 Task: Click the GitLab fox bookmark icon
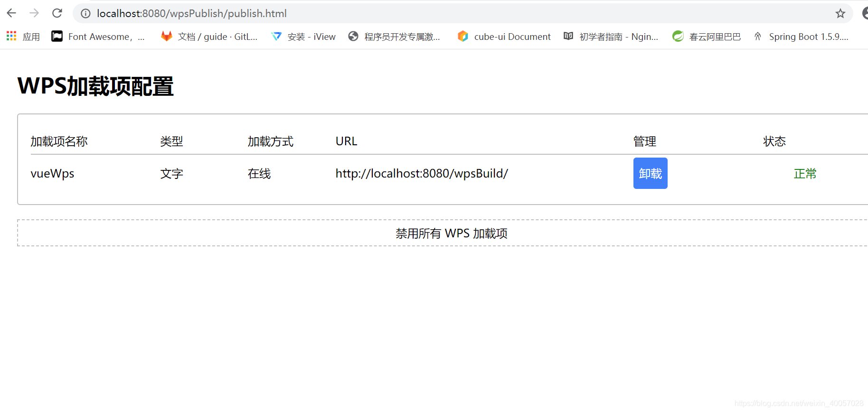click(x=166, y=36)
